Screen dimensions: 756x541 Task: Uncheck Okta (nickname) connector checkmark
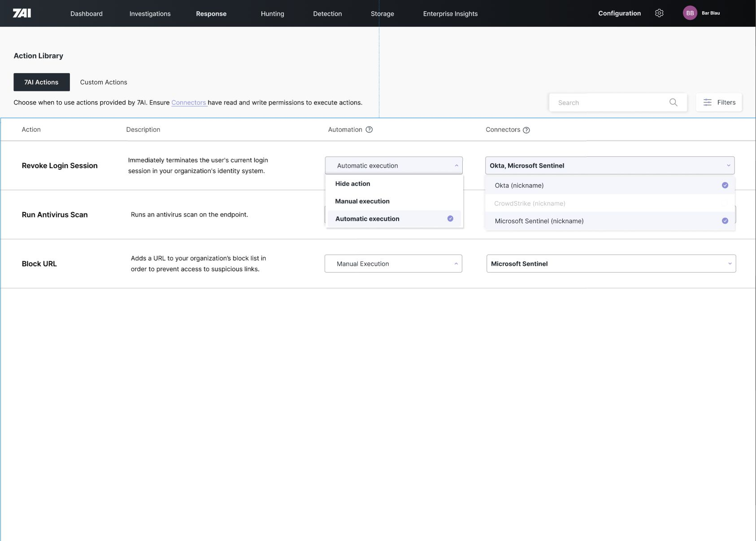click(725, 185)
